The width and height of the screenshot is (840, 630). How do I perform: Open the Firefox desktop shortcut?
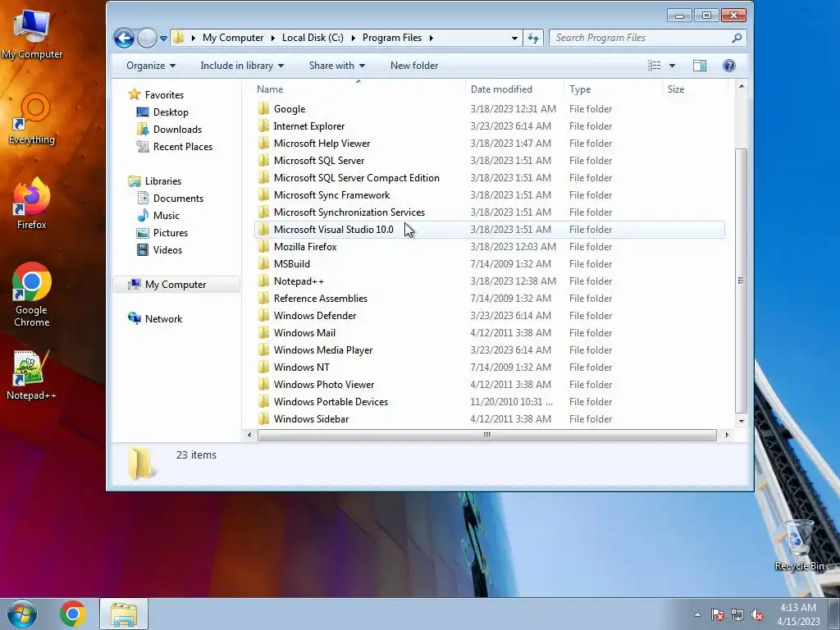pyautogui.click(x=32, y=203)
